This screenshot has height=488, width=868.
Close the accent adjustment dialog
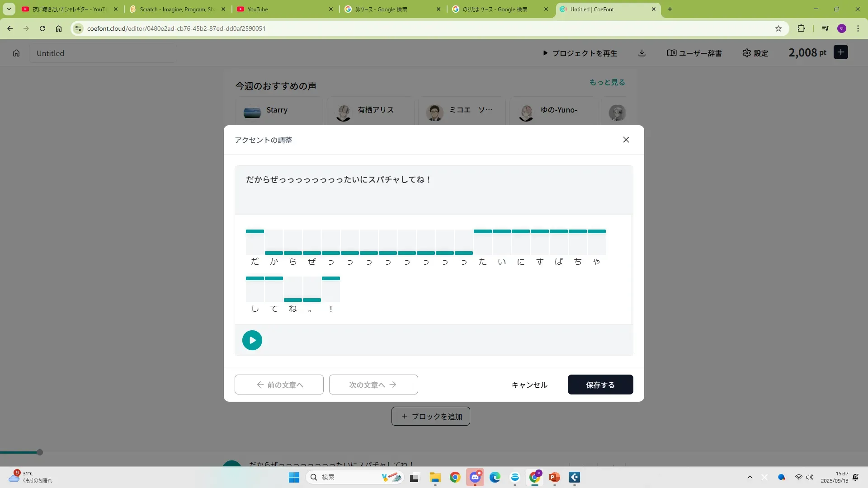pos(626,140)
